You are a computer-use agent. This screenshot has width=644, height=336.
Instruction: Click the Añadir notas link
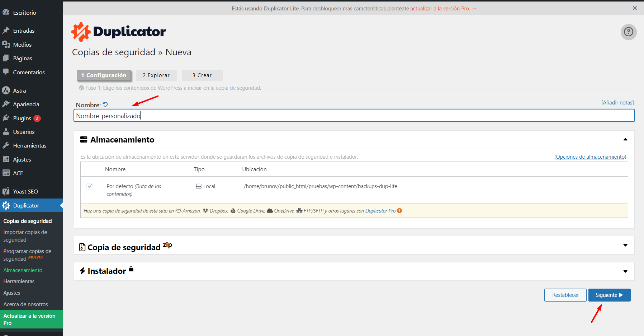617,103
